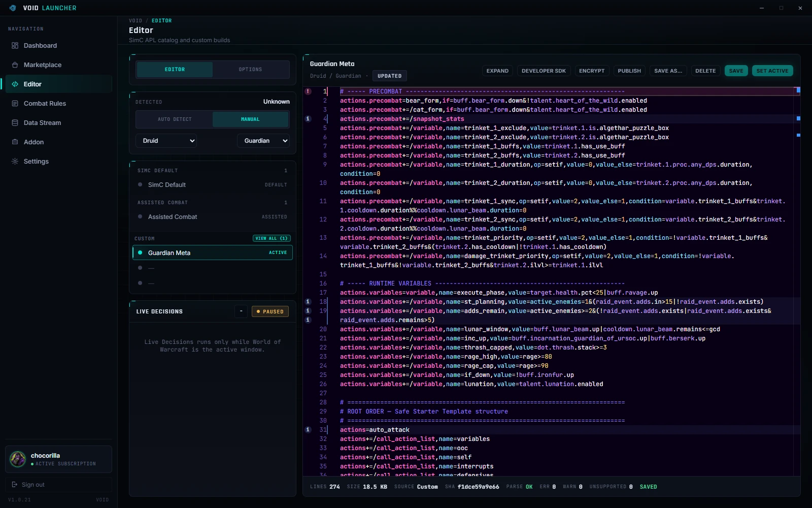
Task: Select the Editor code icon
Action: click(15, 84)
